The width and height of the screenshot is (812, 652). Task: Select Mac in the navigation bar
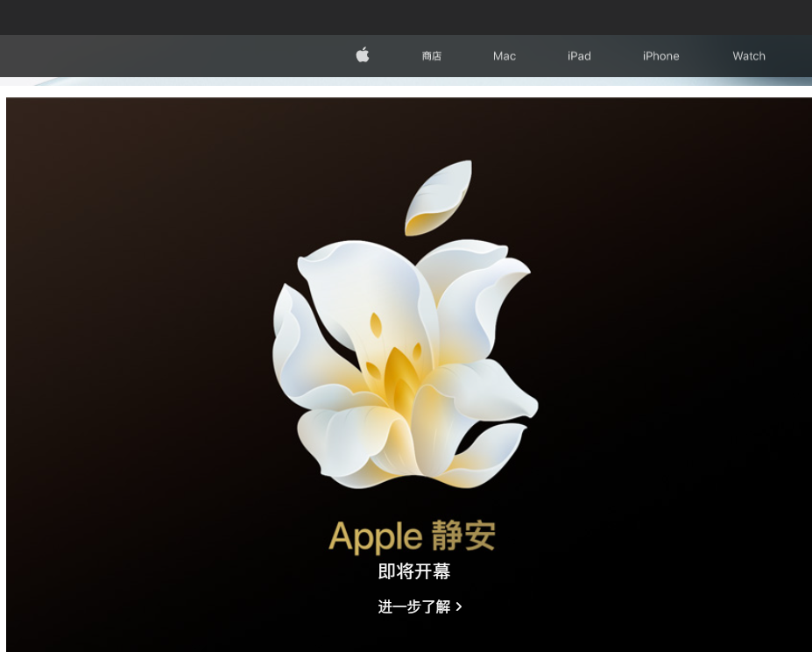pyautogui.click(x=504, y=56)
